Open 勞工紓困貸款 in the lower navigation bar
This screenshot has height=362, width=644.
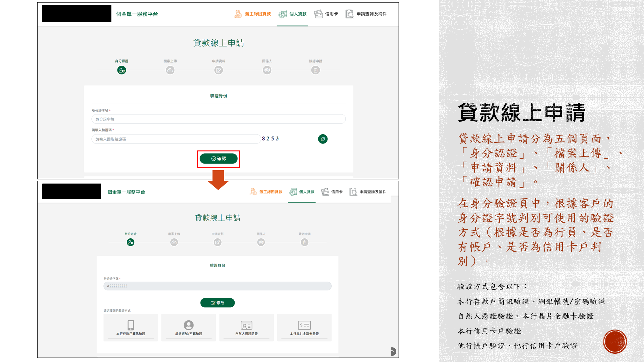click(266, 192)
